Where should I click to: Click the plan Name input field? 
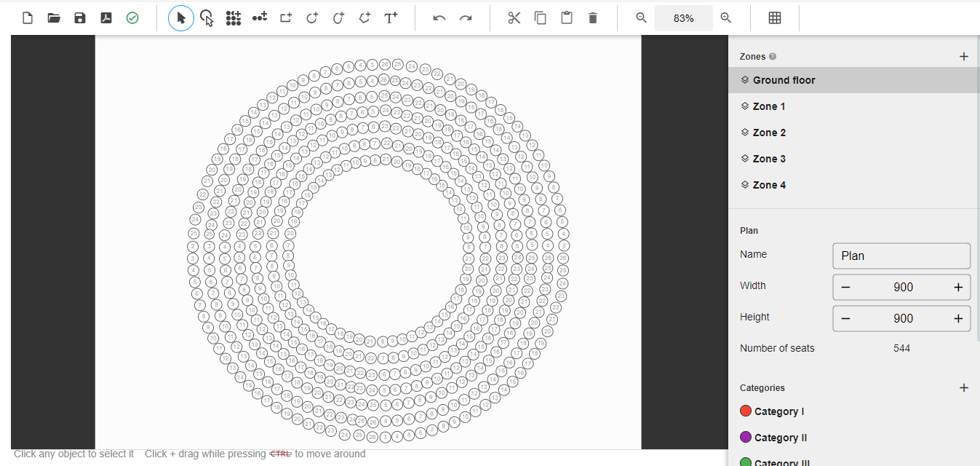901,256
